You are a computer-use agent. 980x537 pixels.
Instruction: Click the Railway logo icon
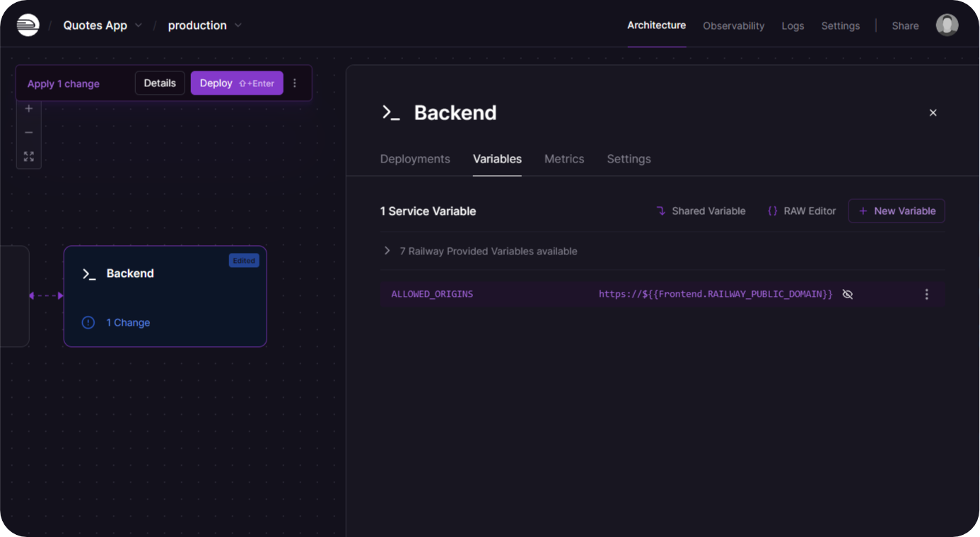tap(28, 25)
